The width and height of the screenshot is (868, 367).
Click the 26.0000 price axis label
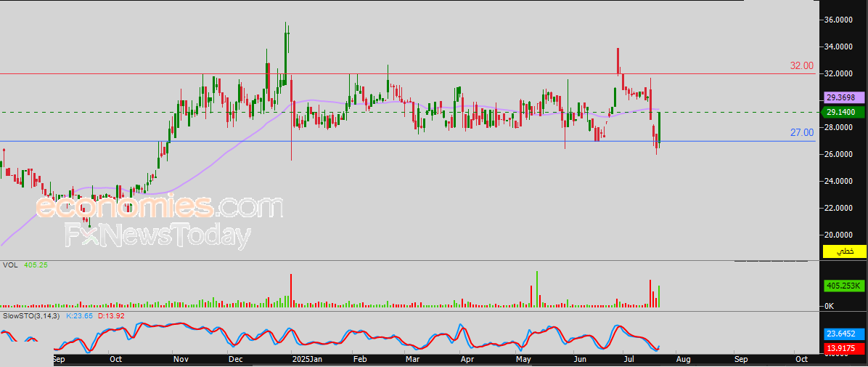(x=839, y=154)
